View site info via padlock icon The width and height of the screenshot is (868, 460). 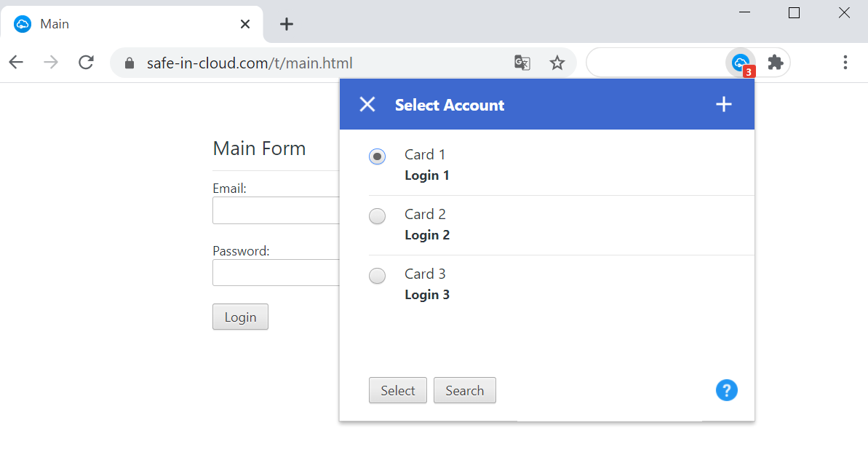point(130,63)
